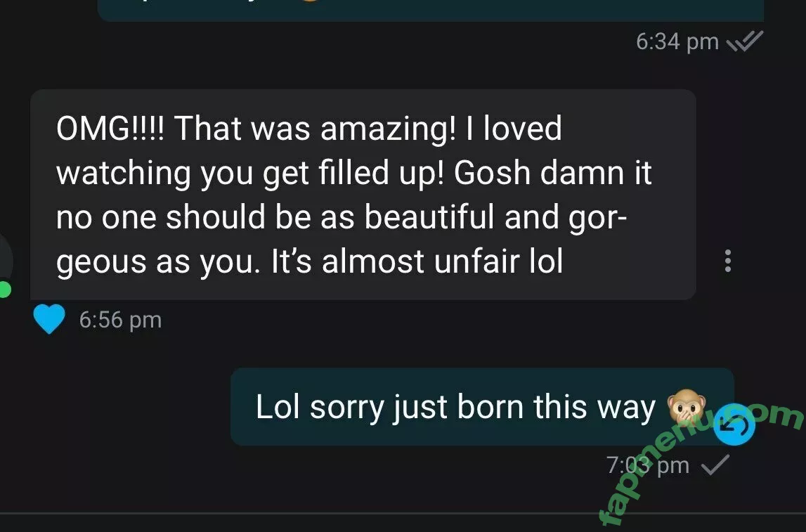Click the word "sorry" in the outgoing reply

[347, 407]
